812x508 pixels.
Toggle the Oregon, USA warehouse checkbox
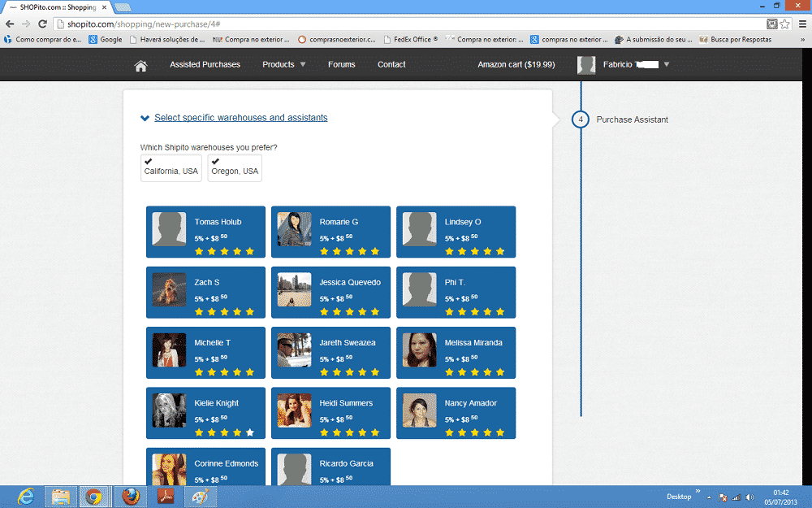pyautogui.click(x=235, y=167)
